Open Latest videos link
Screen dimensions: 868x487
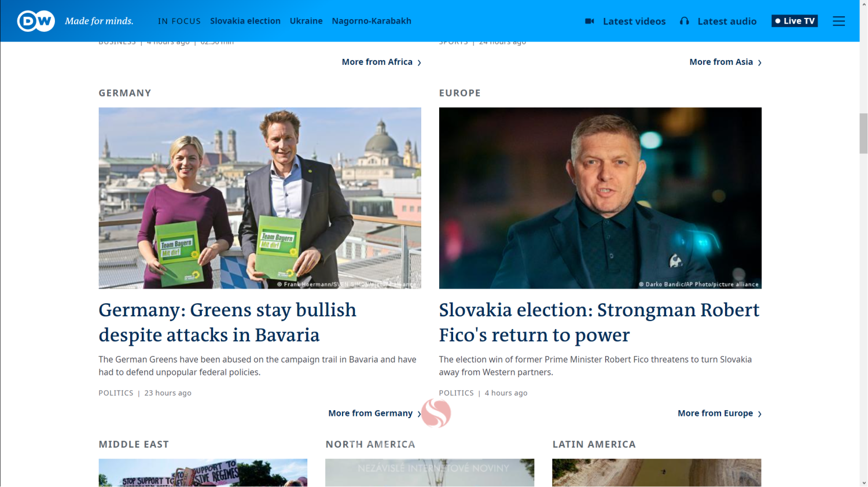(x=634, y=21)
